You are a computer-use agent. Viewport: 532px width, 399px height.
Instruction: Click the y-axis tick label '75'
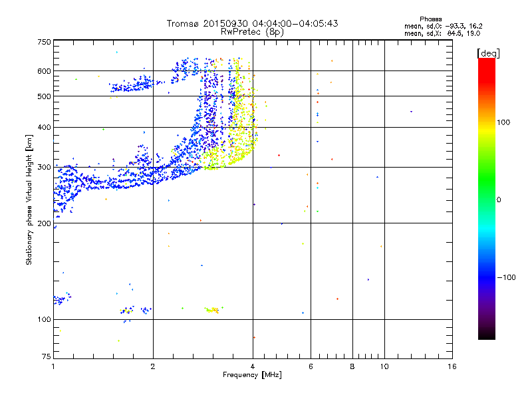click(47, 356)
